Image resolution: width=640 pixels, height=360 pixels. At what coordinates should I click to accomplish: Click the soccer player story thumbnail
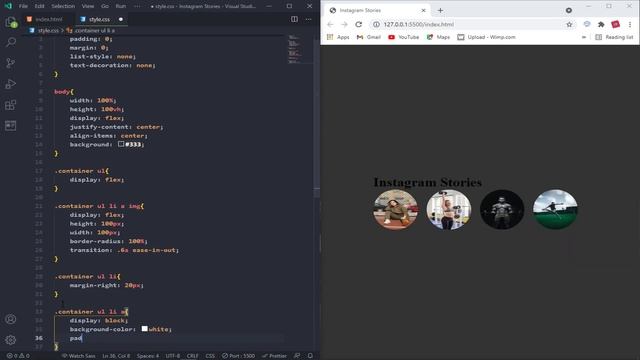tap(555, 209)
